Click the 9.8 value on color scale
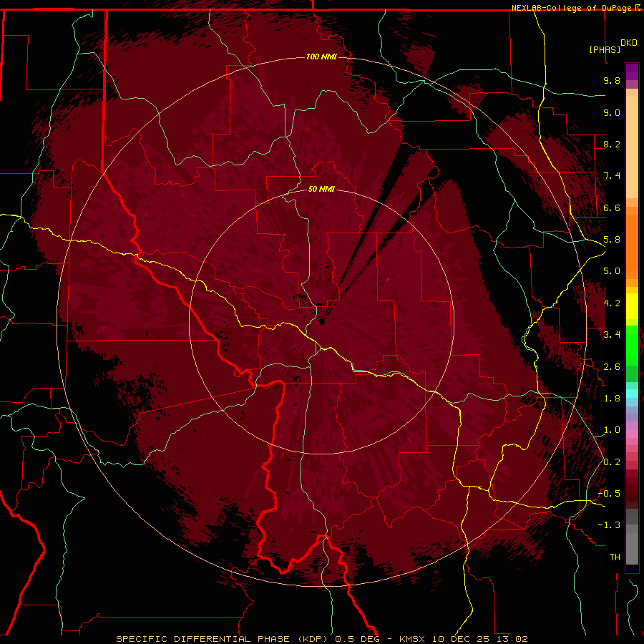Image resolution: width=644 pixels, height=644 pixels. (612, 80)
